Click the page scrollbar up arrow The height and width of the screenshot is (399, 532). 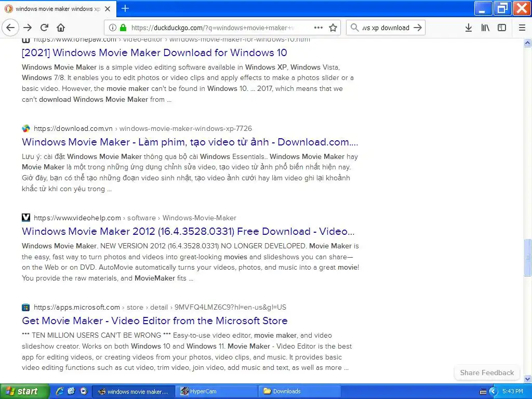point(527,43)
